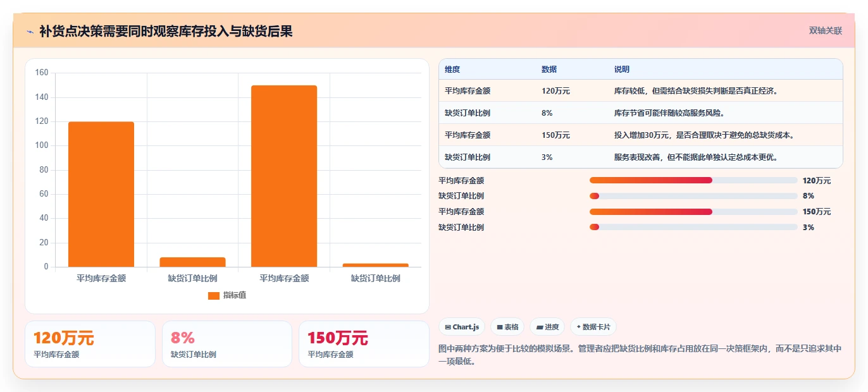Click the short chart bar at value 8
The height and width of the screenshot is (392, 868).
click(192, 262)
